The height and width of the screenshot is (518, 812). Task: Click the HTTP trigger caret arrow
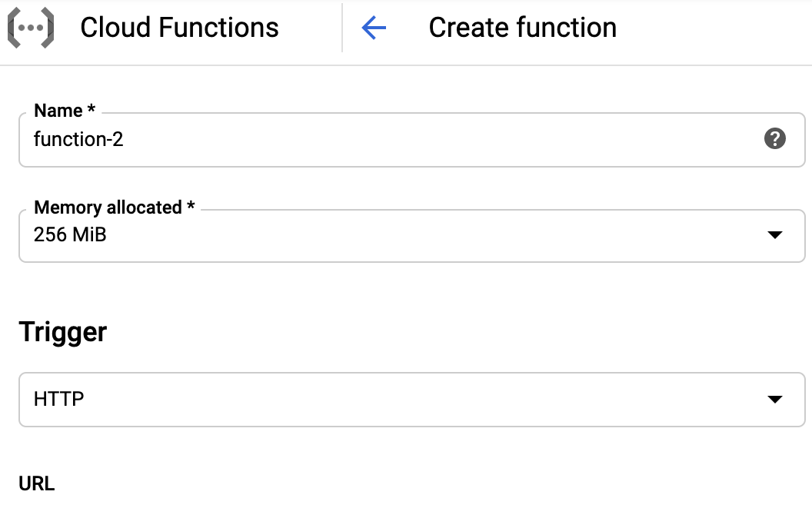[x=775, y=399]
